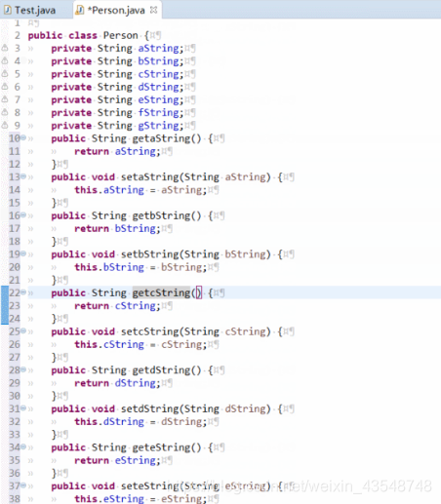The width and height of the screenshot is (441, 504).
Task: Click the warning marker on line 3
Action: [x=5, y=48]
